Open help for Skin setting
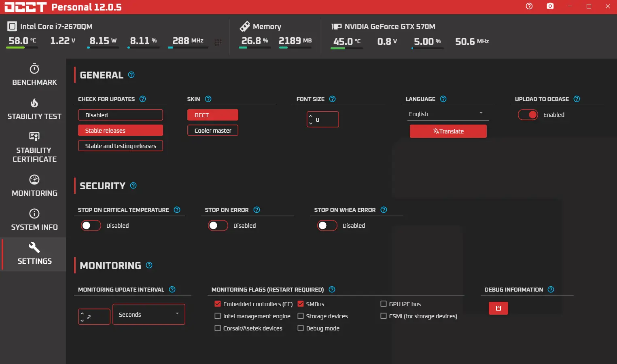 (x=208, y=99)
